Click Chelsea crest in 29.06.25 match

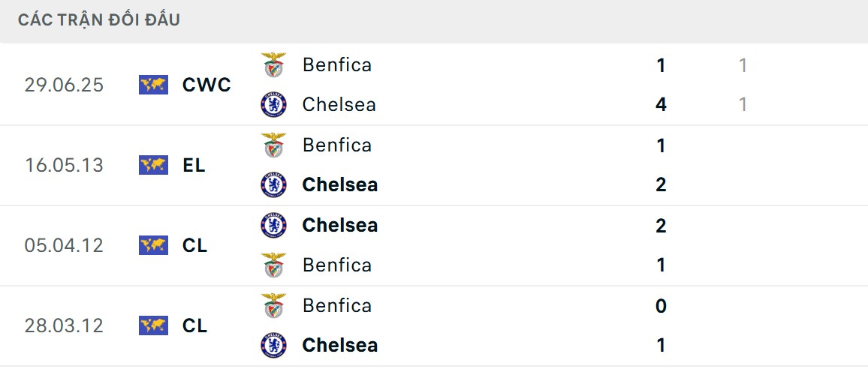[x=273, y=104]
